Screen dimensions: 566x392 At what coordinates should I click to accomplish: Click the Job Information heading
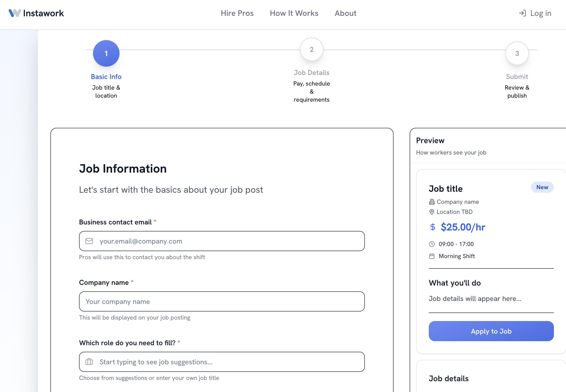click(x=123, y=169)
